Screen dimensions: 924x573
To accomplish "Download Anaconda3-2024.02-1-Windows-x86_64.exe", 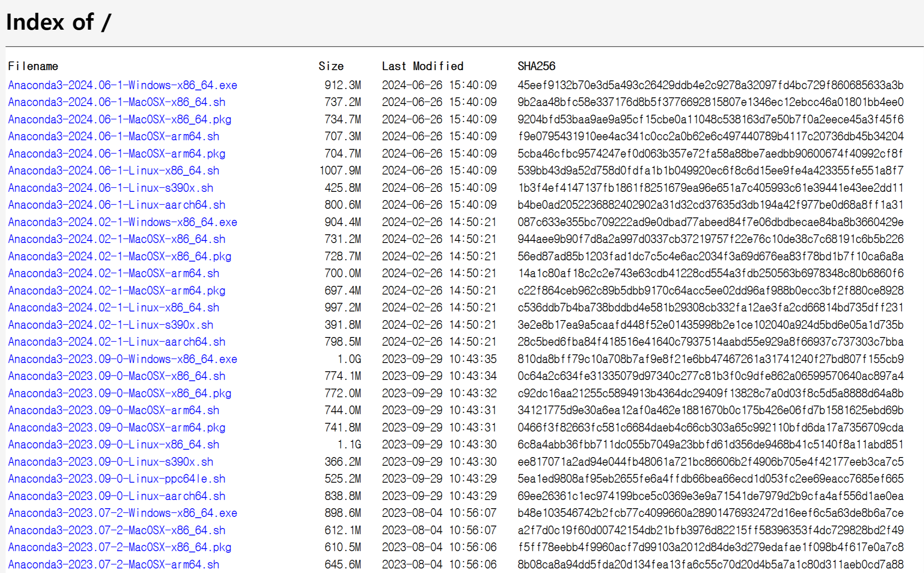I will (x=122, y=222).
